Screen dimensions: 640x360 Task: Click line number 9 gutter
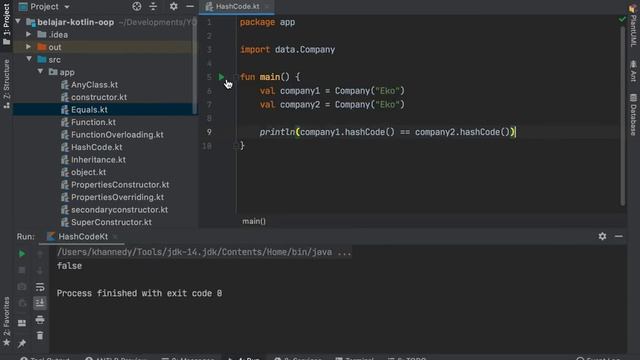pos(209,132)
